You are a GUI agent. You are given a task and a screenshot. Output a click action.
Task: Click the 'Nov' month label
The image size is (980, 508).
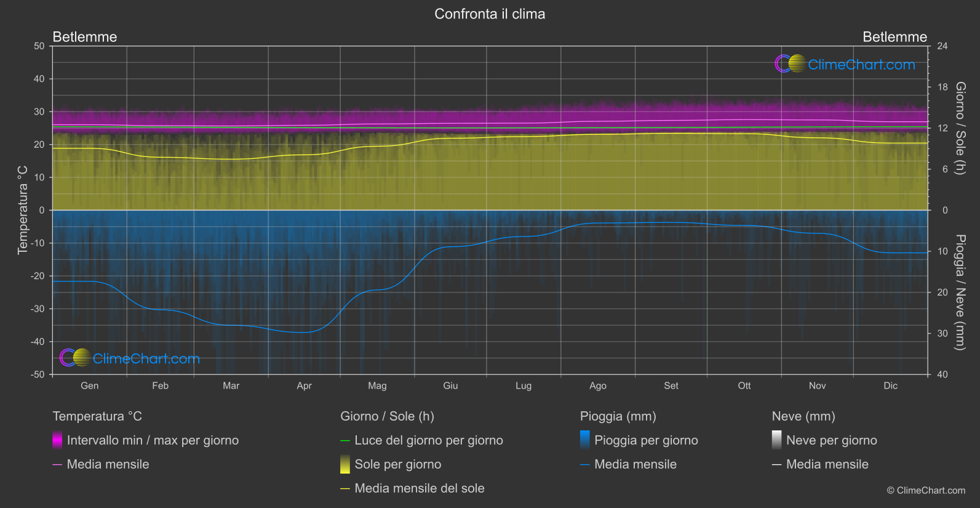click(818, 385)
